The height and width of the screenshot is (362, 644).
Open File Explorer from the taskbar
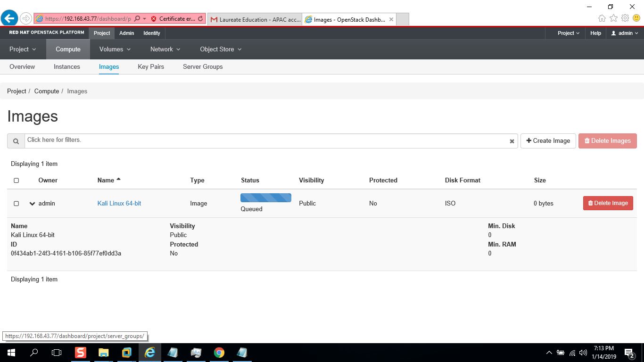point(104,353)
